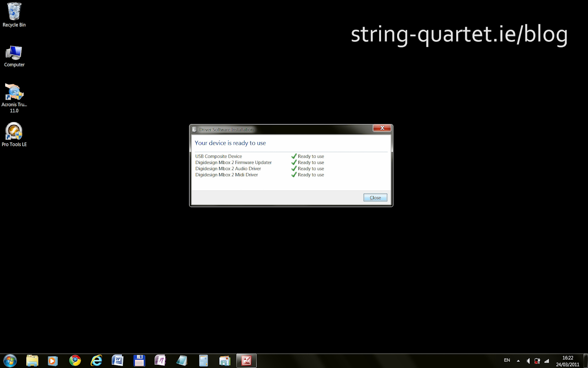Open the Recycle Bin desktop icon
588x368 pixels.
pos(14,15)
